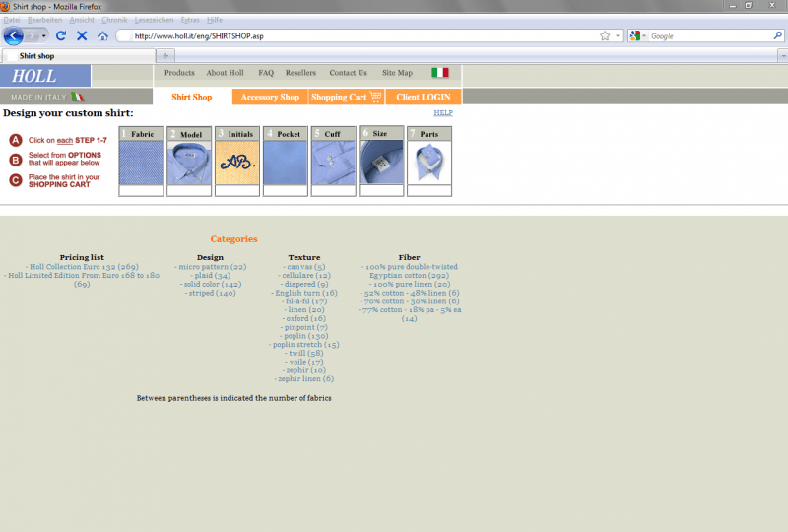Select the Shirt Shop tab

point(192,97)
